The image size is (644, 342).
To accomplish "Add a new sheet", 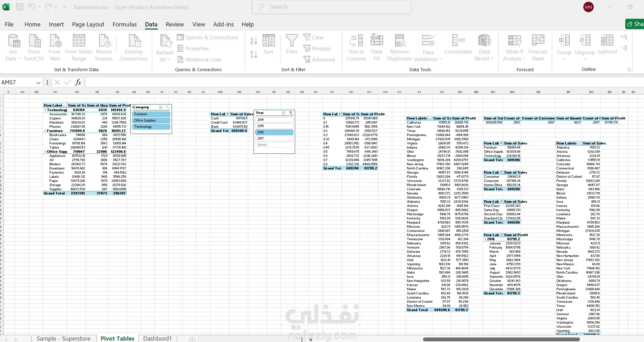I will 192,339.
